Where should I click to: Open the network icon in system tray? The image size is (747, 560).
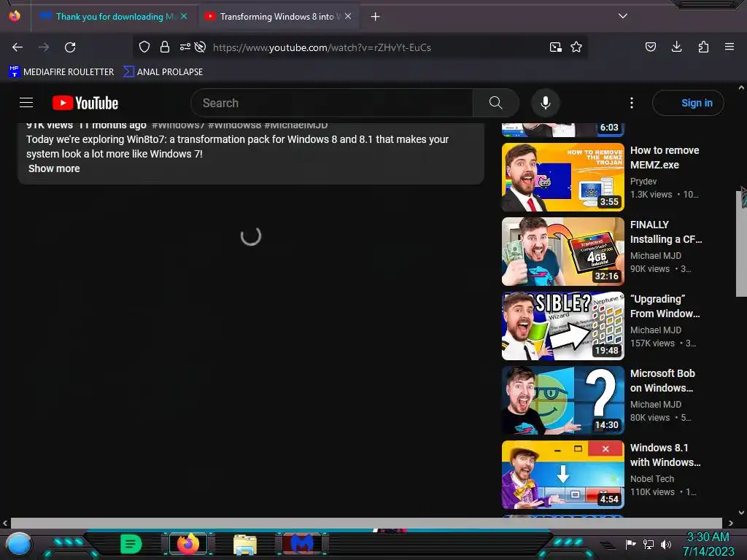pyautogui.click(x=649, y=544)
